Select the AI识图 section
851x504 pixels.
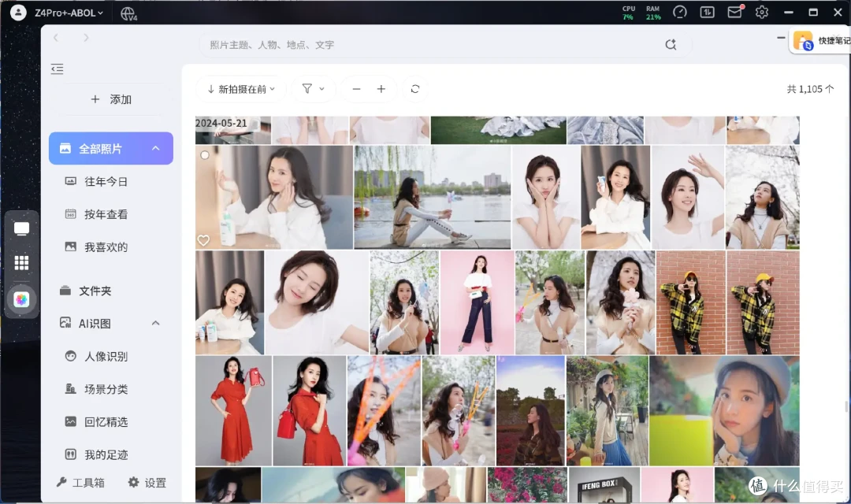click(x=95, y=324)
